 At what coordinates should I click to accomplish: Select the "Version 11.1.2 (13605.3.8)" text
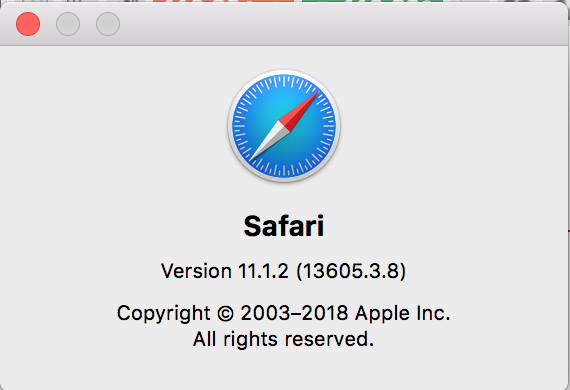284,271
